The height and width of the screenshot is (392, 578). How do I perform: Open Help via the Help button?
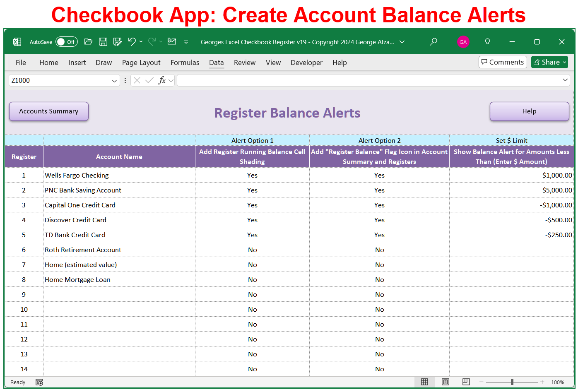(529, 111)
